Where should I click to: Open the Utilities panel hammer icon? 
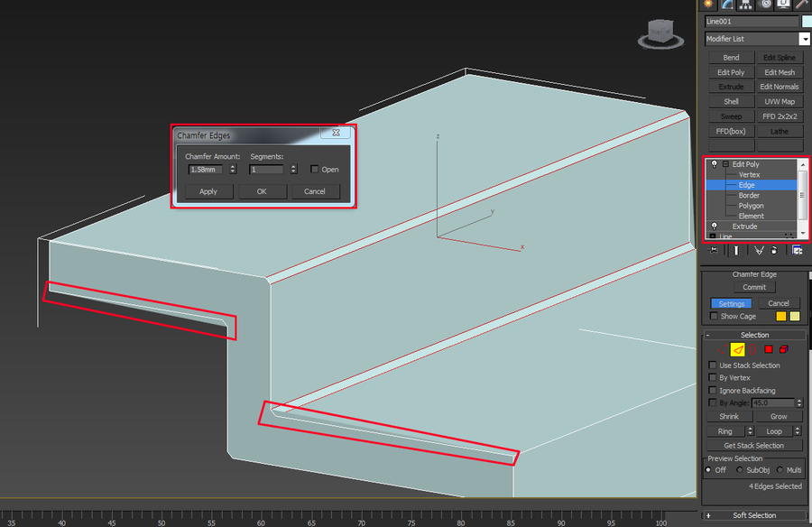(x=800, y=5)
